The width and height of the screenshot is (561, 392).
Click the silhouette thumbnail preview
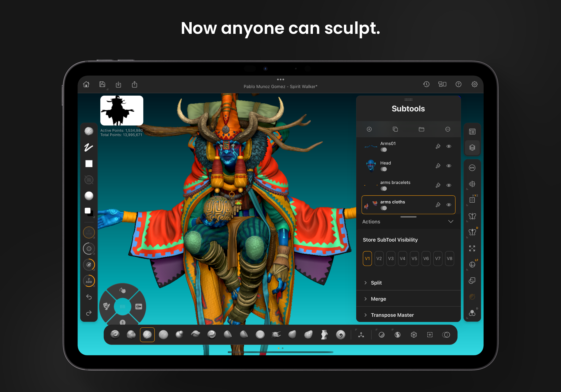tap(122, 110)
